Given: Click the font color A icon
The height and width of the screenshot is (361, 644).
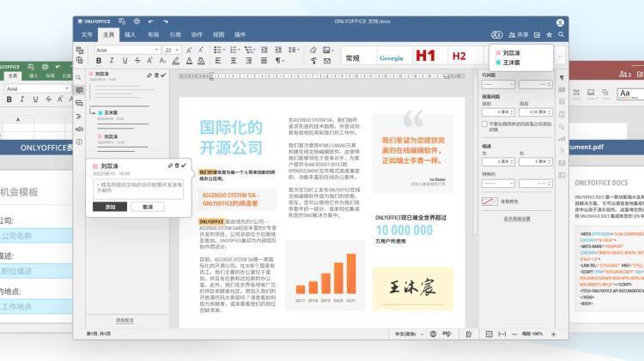Looking at the screenshot, I should (189, 61).
